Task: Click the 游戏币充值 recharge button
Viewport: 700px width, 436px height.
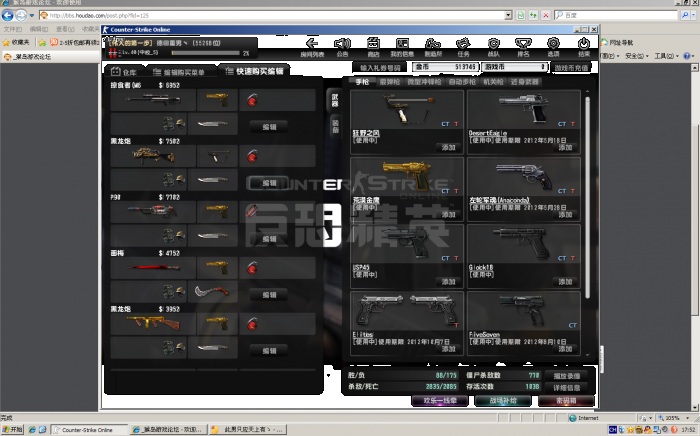Action: (x=571, y=67)
